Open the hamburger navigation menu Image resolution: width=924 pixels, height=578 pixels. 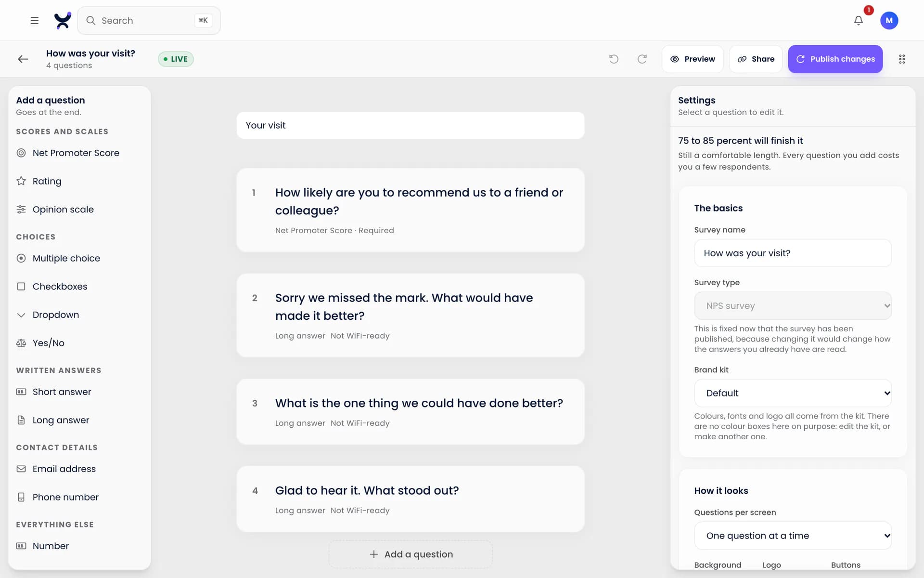pos(34,20)
